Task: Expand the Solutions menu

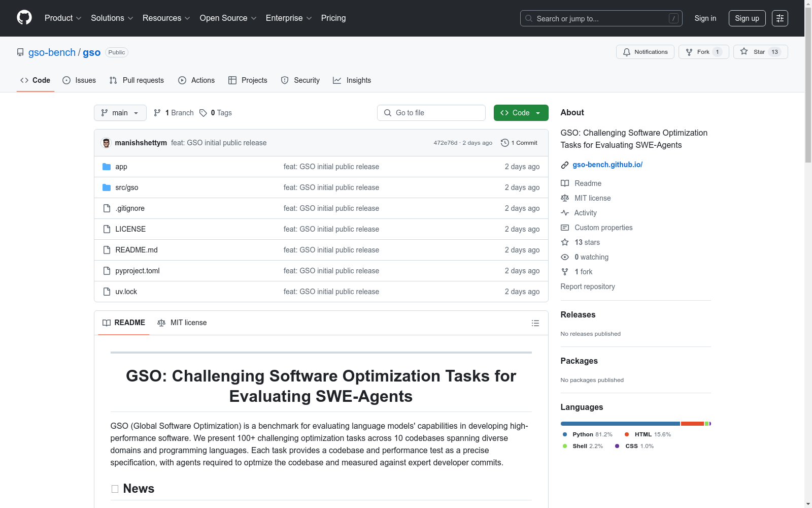Action: (x=112, y=18)
